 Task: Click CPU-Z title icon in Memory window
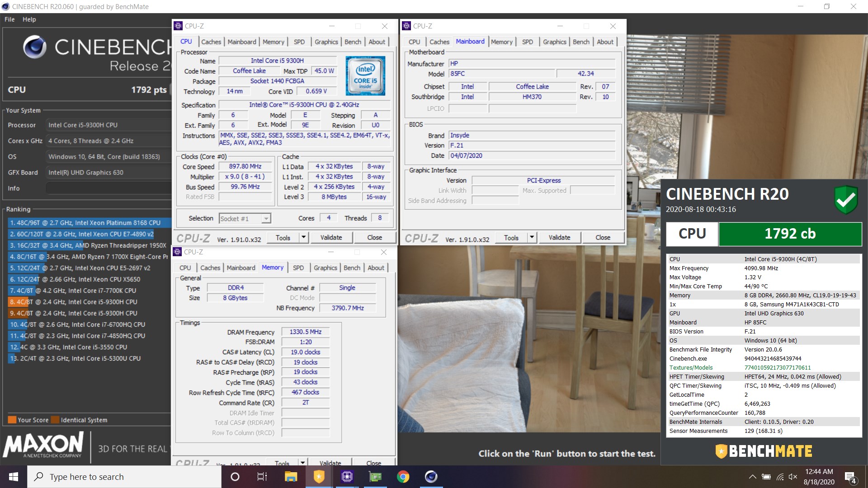178,252
